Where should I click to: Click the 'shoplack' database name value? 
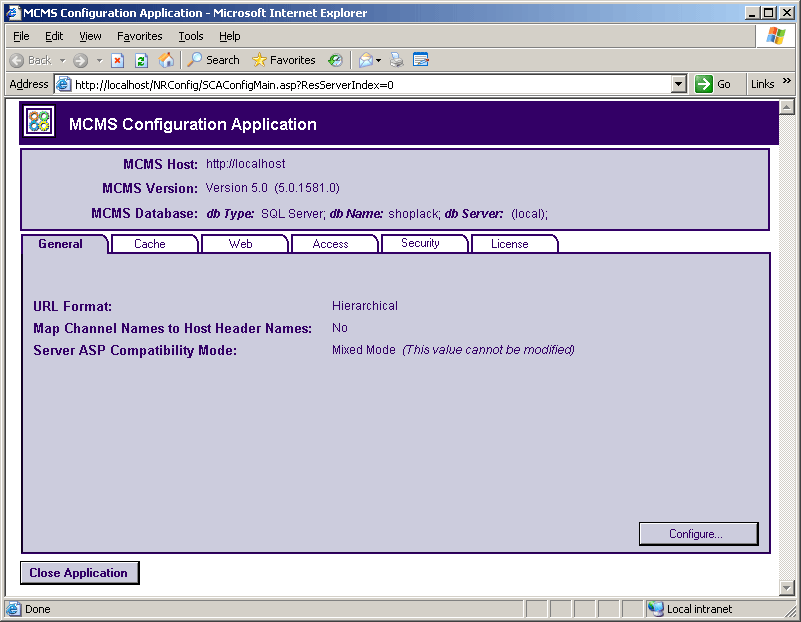414,213
